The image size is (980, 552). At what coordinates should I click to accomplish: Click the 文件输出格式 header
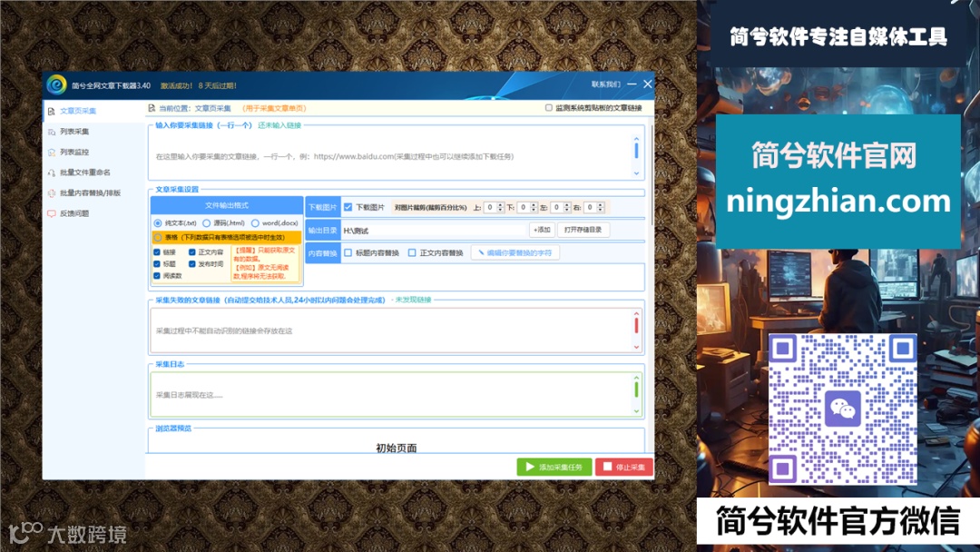tap(227, 205)
